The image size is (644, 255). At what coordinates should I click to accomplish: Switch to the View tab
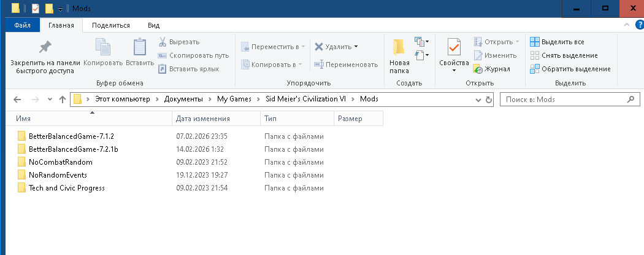153,25
